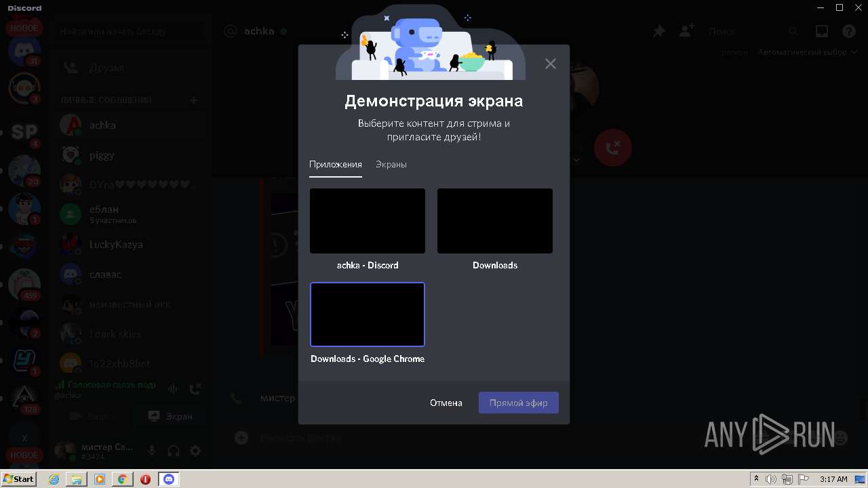Open the piggy direct message
Viewport: 868px width, 488px height.
(x=129, y=155)
